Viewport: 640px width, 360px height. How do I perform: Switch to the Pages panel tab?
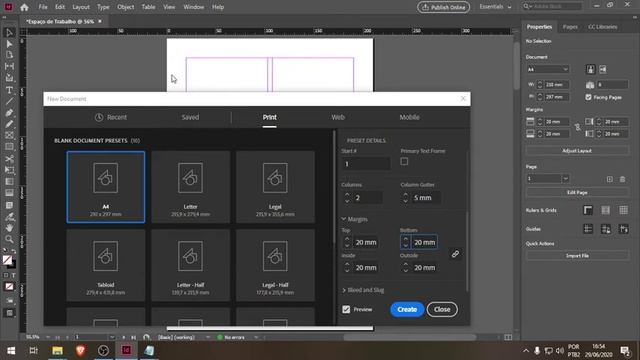pyautogui.click(x=570, y=27)
